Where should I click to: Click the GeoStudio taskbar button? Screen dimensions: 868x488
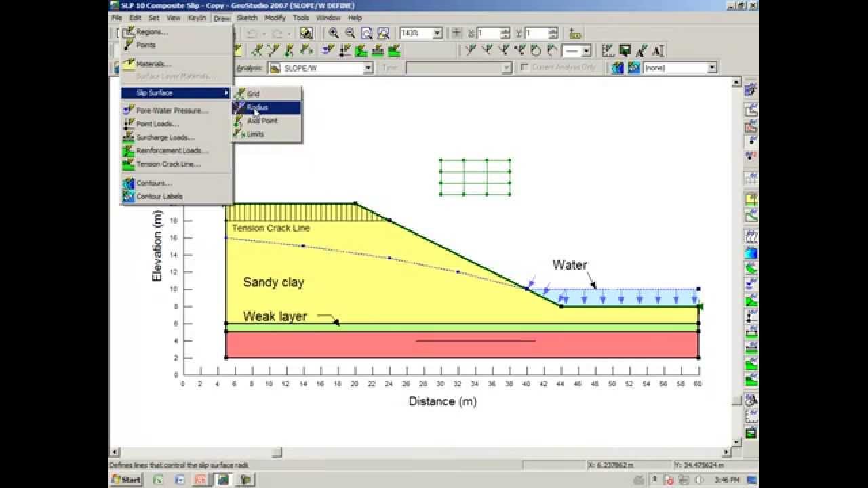[x=222, y=479]
